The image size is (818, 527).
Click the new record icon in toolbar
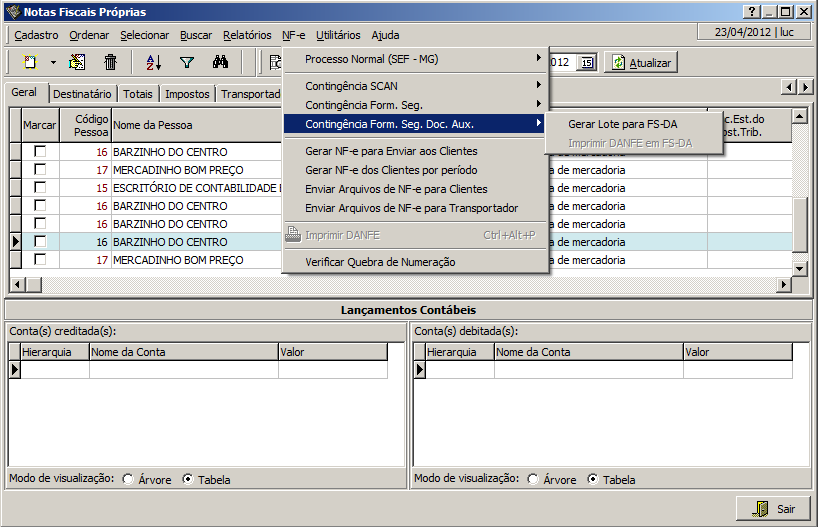(x=30, y=62)
